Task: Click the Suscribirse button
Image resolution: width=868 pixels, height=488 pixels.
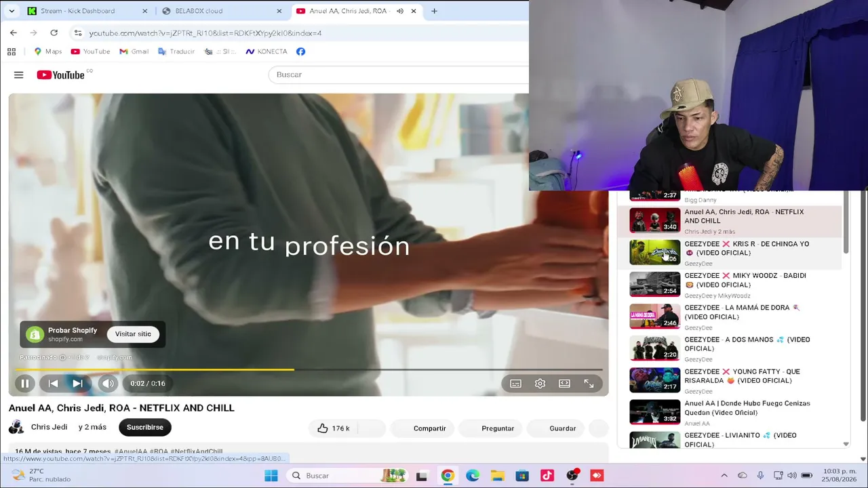Action: click(145, 427)
